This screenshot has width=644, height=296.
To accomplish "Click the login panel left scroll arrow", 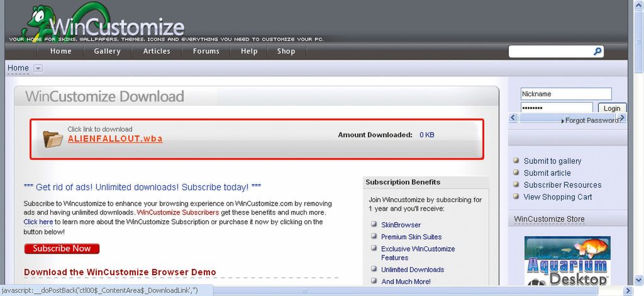I will (x=513, y=118).
